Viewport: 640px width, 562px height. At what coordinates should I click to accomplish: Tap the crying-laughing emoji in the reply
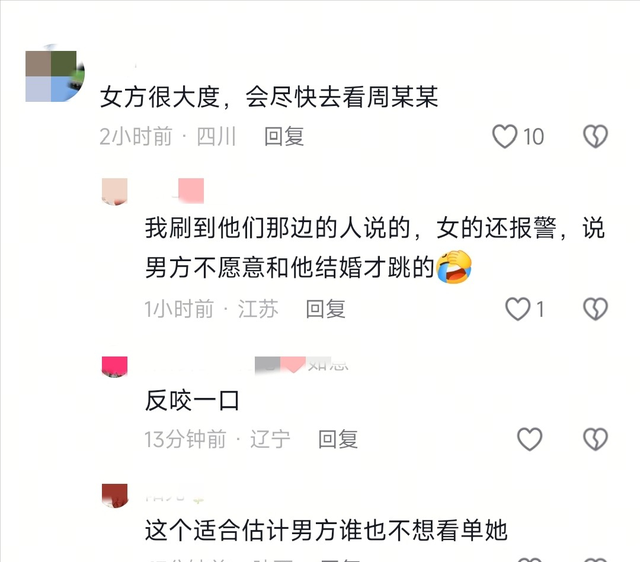pos(454,267)
